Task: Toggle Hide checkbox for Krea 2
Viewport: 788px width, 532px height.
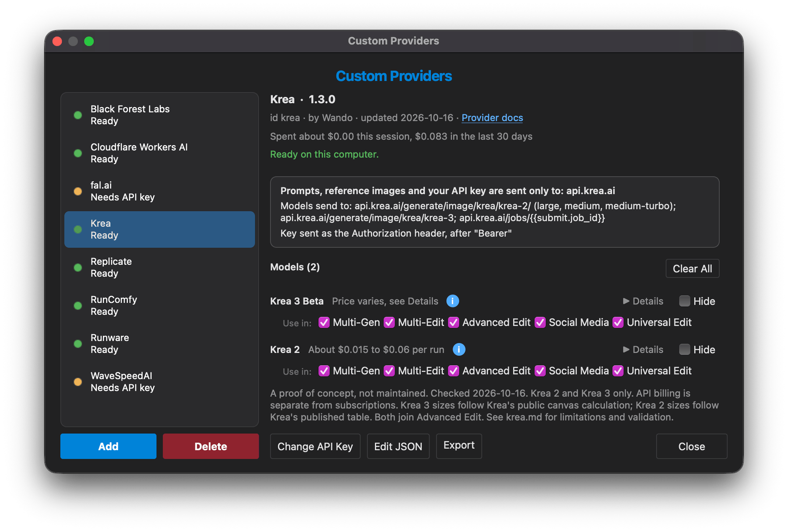Action: pyautogui.click(x=684, y=350)
